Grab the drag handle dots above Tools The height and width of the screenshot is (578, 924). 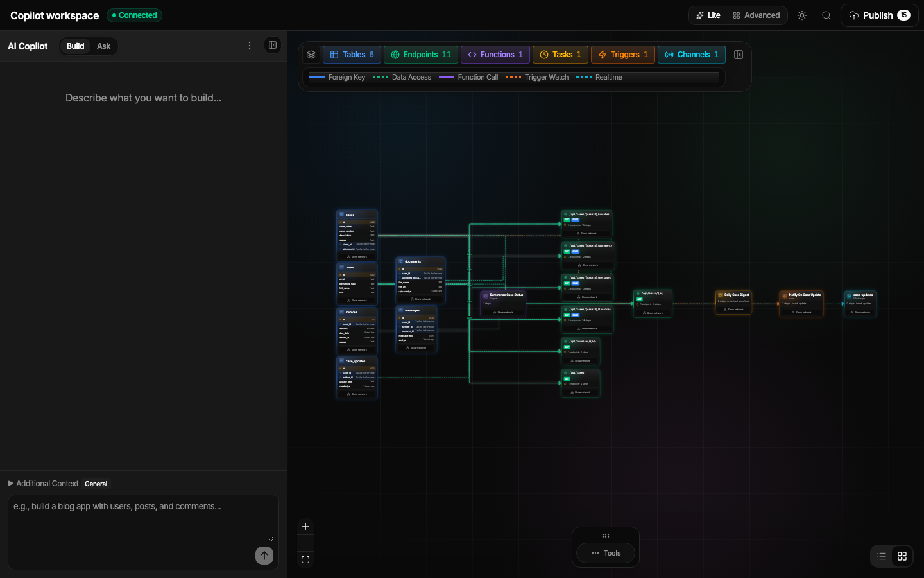pos(605,536)
